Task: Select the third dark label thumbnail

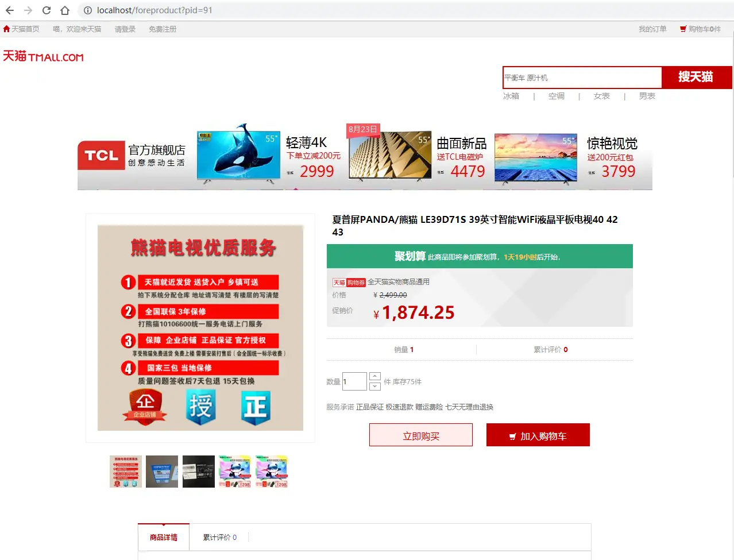Action: coord(199,472)
